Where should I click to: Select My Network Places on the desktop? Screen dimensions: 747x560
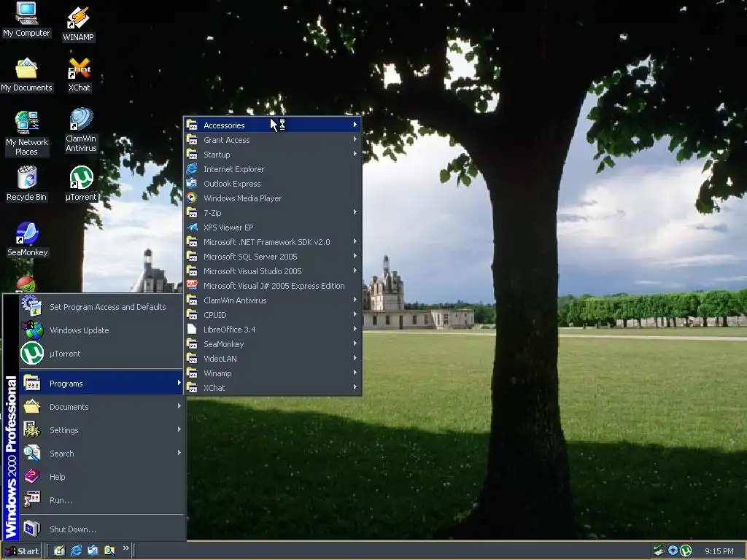pyautogui.click(x=27, y=133)
